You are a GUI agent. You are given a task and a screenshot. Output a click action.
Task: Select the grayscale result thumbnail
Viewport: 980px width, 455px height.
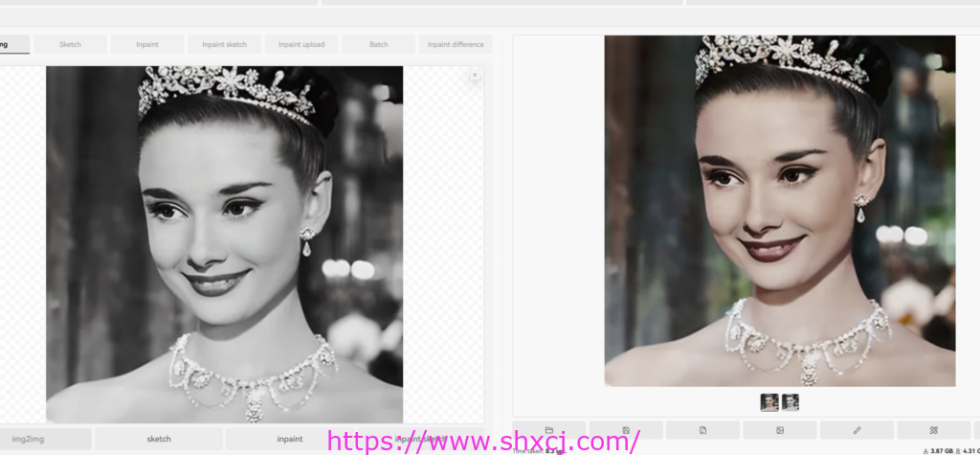pos(790,401)
